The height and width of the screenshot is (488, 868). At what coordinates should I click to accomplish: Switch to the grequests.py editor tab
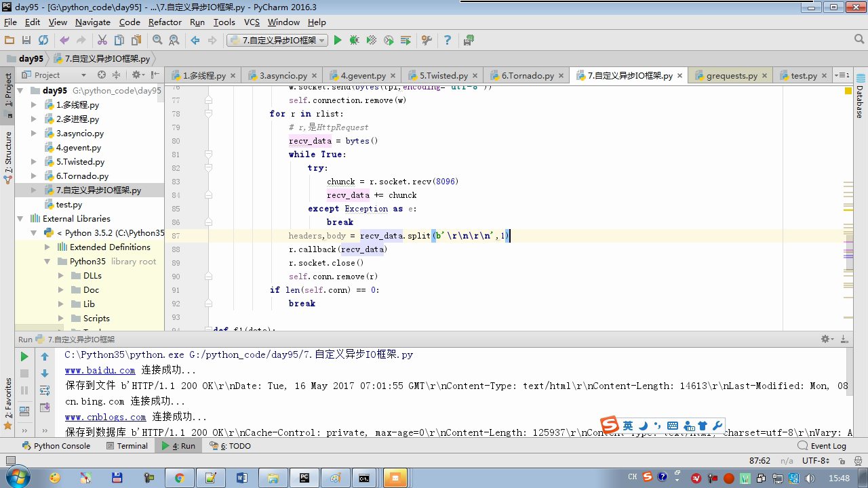731,75
